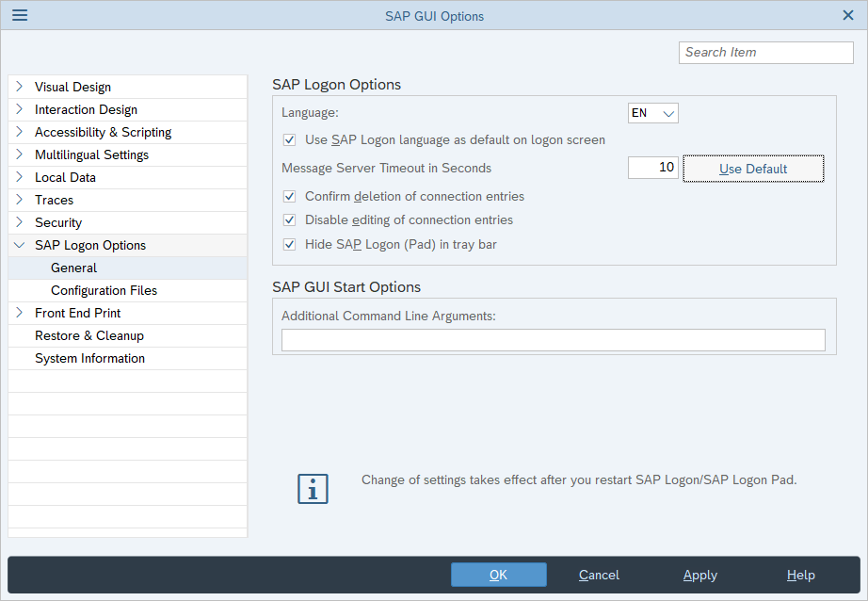Screen dimensions: 868x601
Task: Click the Message Server Timeout value field
Action: 652,168
